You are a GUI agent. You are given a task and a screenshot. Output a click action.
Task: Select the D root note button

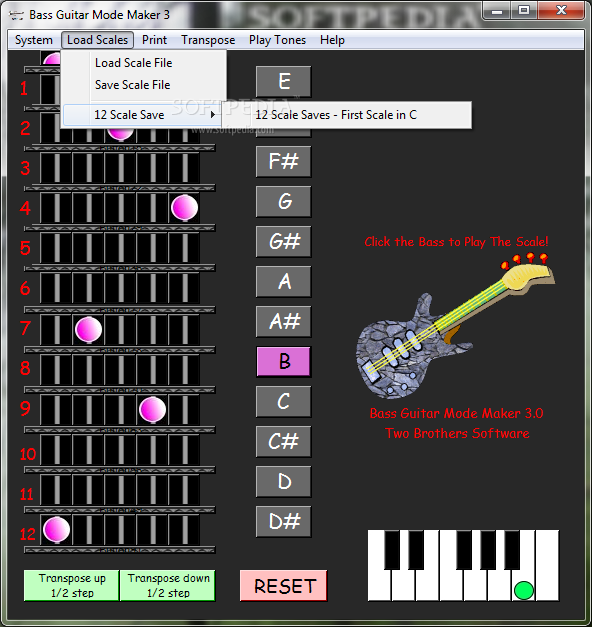click(284, 481)
